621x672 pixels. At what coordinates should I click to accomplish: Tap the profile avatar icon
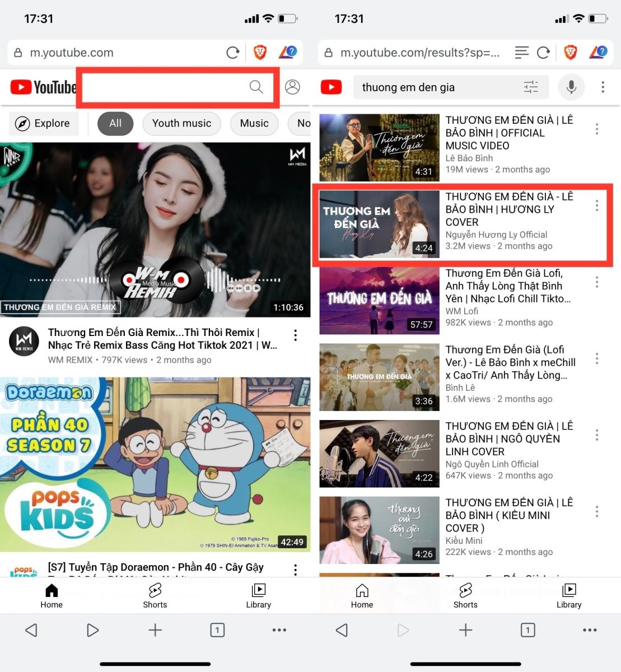pyautogui.click(x=292, y=87)
